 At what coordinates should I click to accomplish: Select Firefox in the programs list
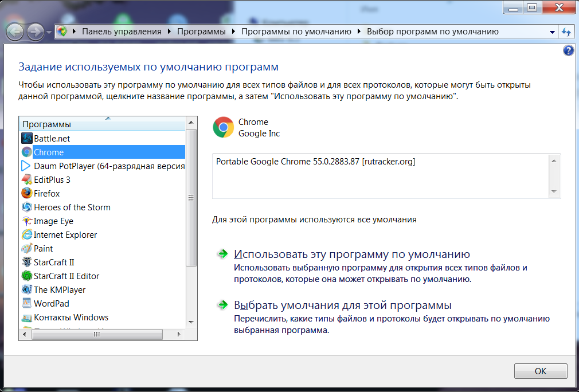(x=103, y=193)
